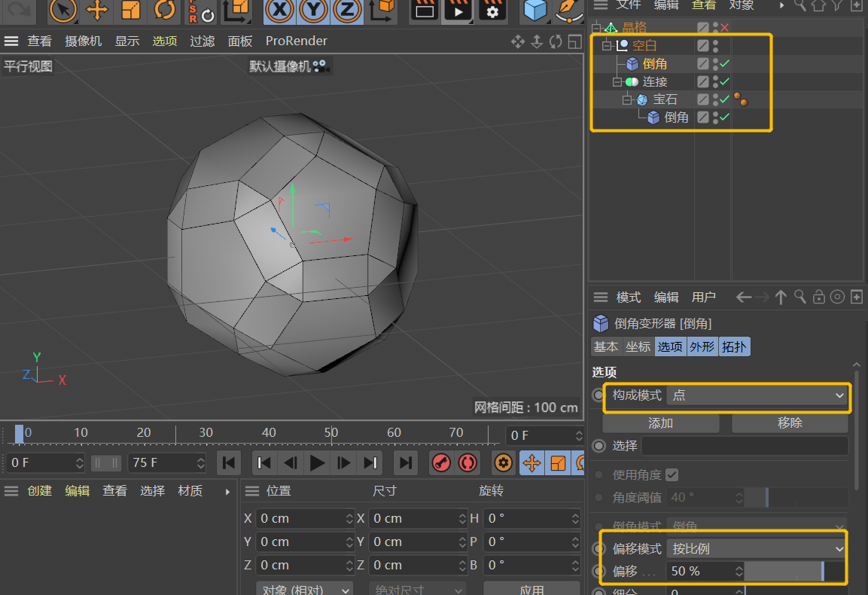Switch to 坐标 attribute tab
Viewport: 868px width, 595px height.
[638, 346]
